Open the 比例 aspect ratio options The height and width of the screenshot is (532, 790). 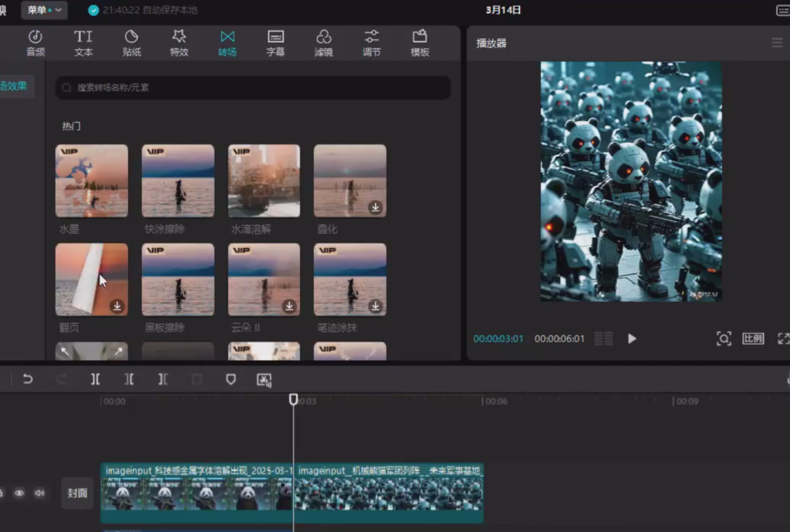tap(753, 338)
